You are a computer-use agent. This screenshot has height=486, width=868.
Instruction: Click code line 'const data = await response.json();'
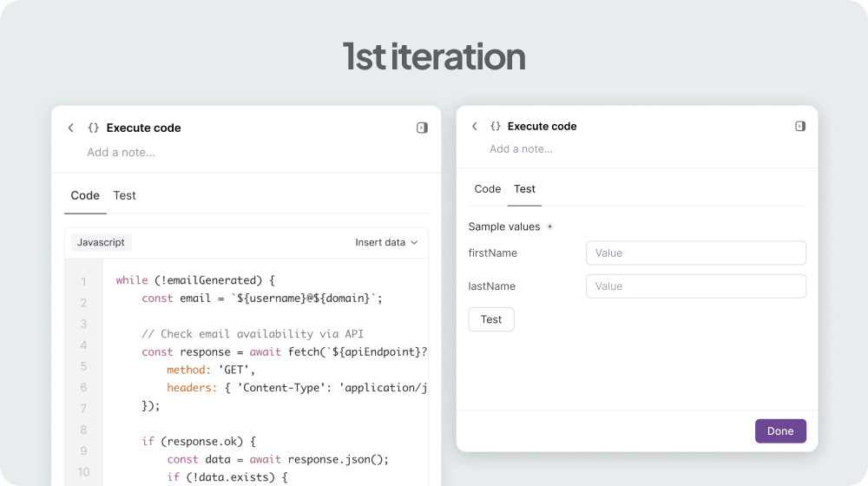pos(278,459)
